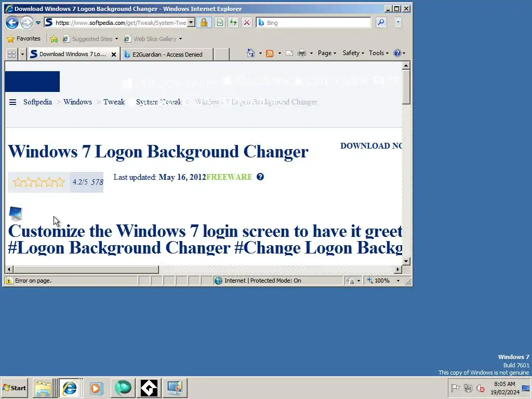Open the Start menu
The image size is (532, 399).
(14, 388)
